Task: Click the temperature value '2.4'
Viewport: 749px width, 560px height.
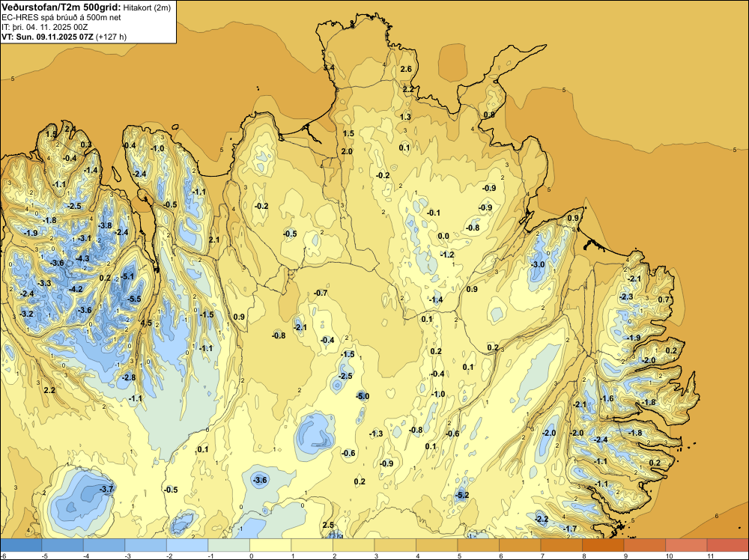Action: click(70, 129)
